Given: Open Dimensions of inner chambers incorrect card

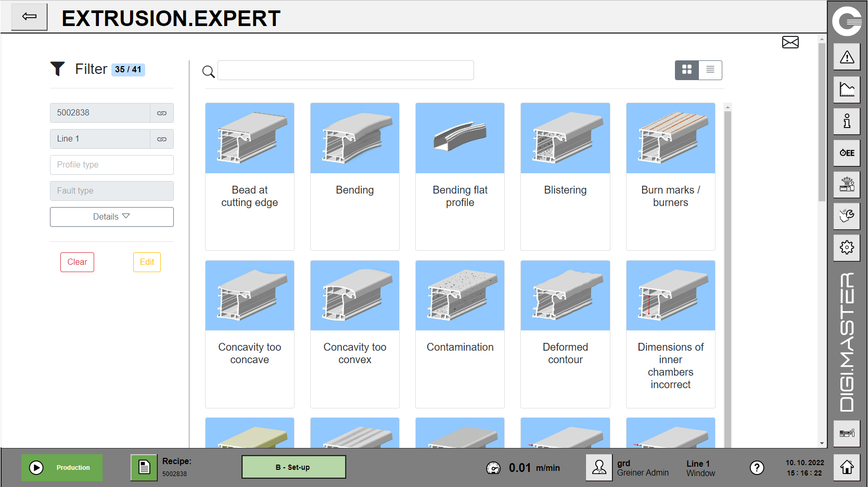Looking at the screenshot, I should [x=671, y=334].
